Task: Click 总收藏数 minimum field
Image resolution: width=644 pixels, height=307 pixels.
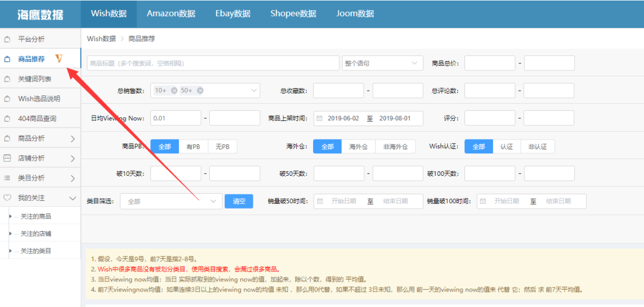Action: [x=339, y=90]
